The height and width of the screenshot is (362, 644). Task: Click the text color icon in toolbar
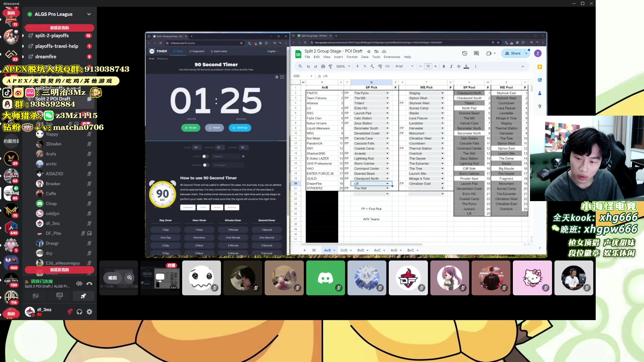(x=466, y=66)
